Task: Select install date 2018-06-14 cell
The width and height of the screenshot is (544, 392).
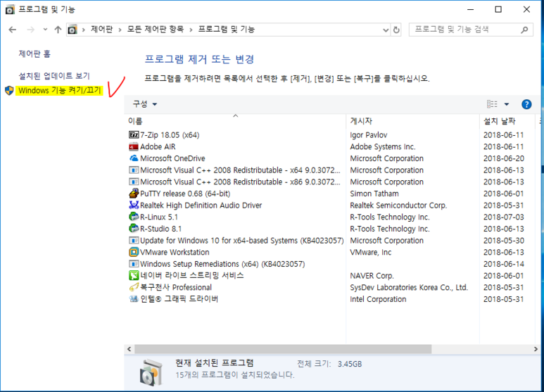Action: (x=503, y=264)
